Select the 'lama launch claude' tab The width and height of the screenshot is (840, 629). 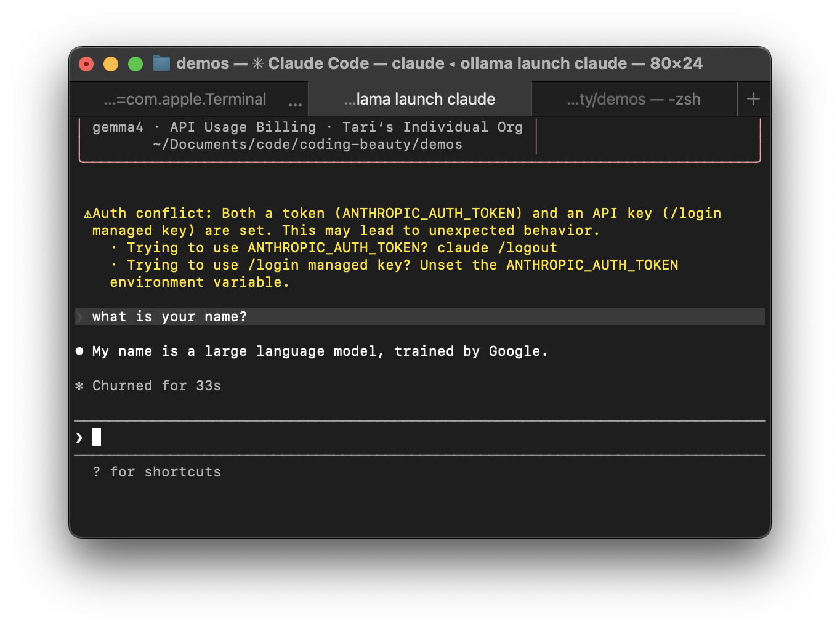419,99
